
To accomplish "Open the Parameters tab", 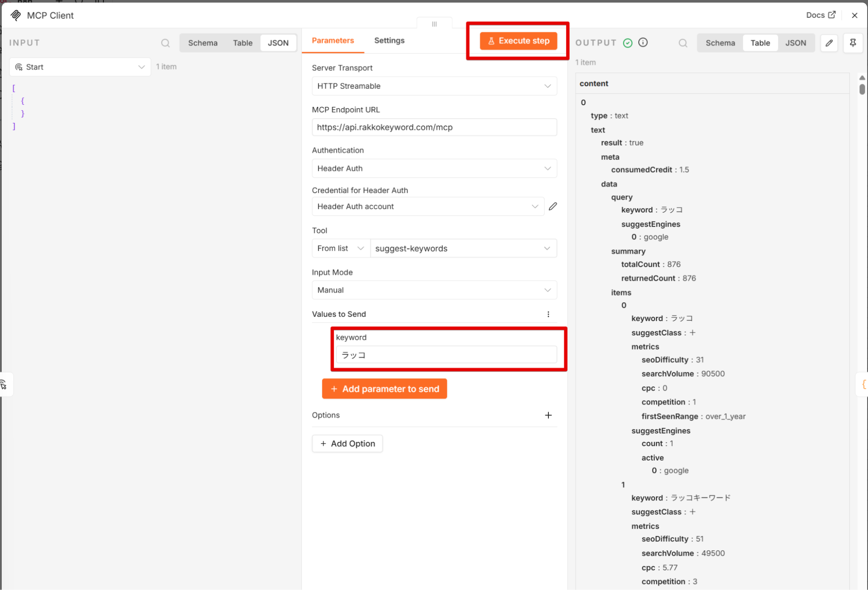I will click(x=333, y=40).
